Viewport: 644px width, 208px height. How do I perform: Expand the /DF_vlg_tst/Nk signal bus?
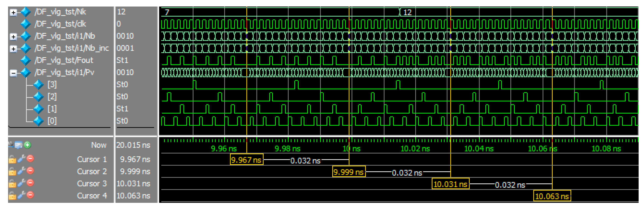click(13, 12)
